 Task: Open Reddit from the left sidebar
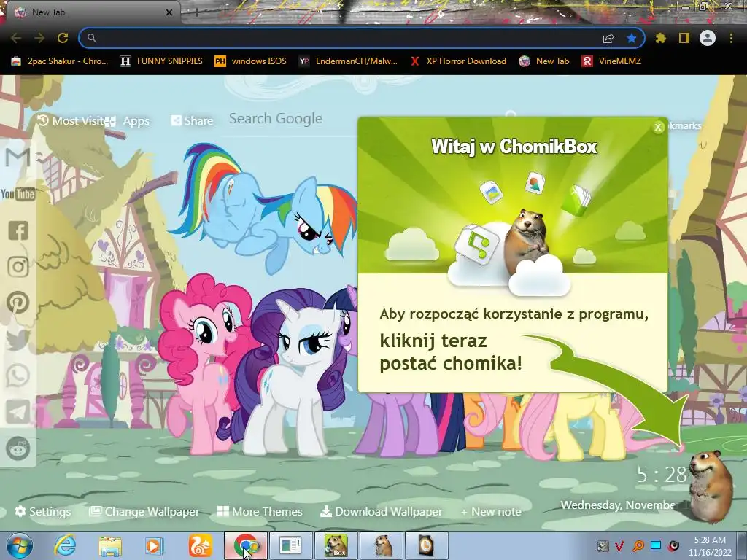pos(18,448)
